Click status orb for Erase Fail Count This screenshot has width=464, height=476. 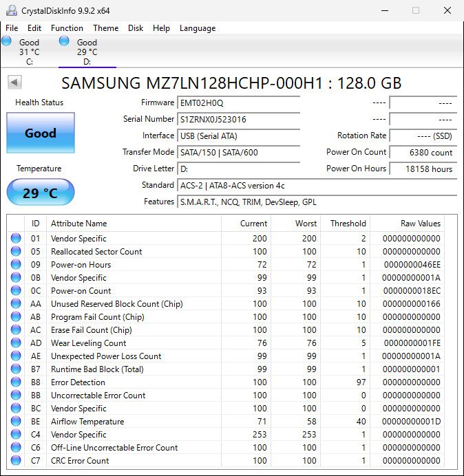click(16, 329)
